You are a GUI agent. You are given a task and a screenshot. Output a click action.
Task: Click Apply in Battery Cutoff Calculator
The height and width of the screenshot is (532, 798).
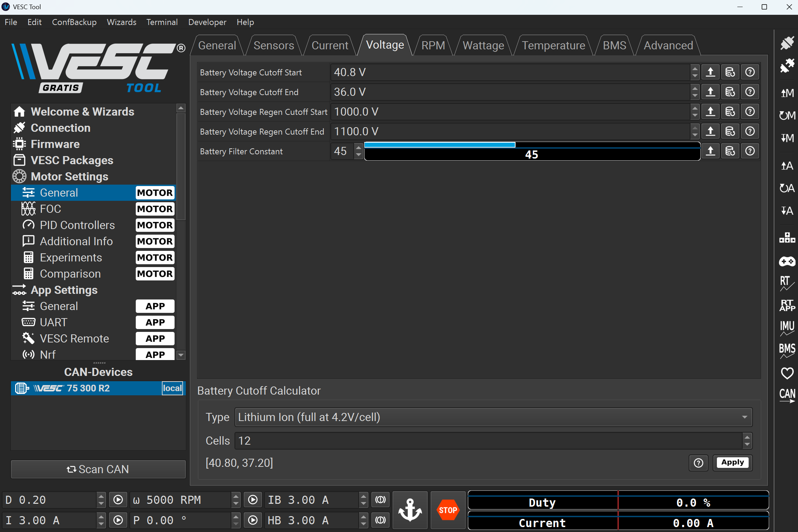[732, 462]
